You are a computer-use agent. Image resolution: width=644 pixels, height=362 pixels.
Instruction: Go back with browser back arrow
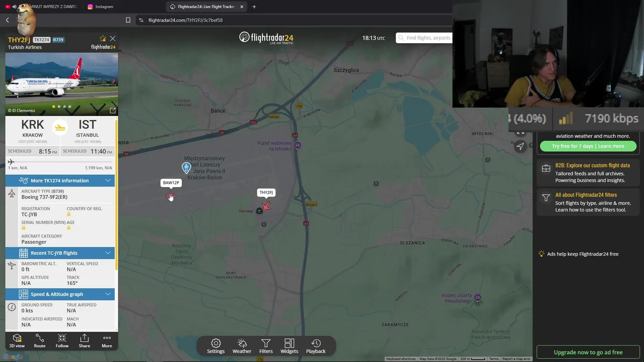point(8,20)
